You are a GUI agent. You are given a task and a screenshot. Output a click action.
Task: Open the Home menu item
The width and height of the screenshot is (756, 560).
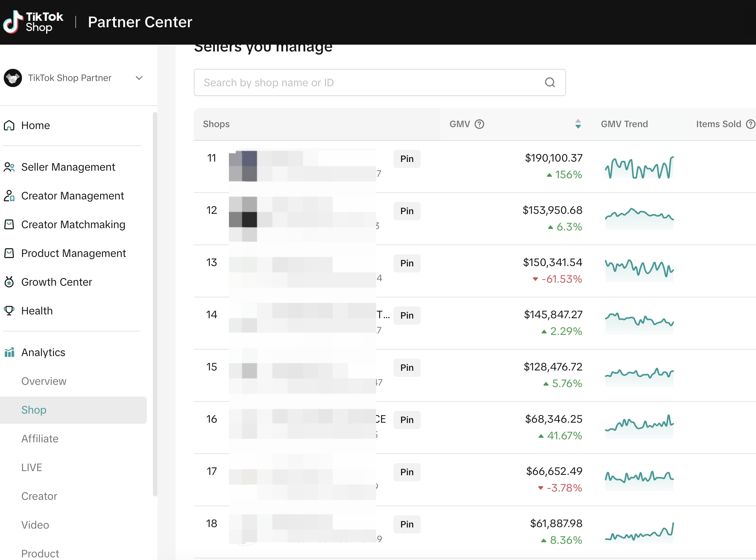[36, 125]
